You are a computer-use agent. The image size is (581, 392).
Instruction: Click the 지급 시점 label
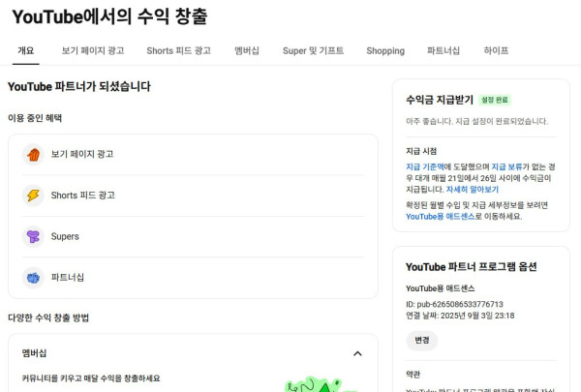coord(421,151)
